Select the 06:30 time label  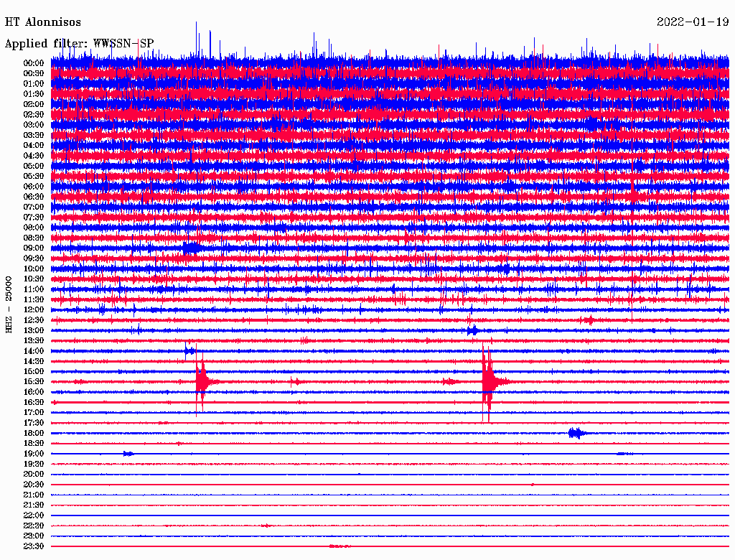point(34,197)
